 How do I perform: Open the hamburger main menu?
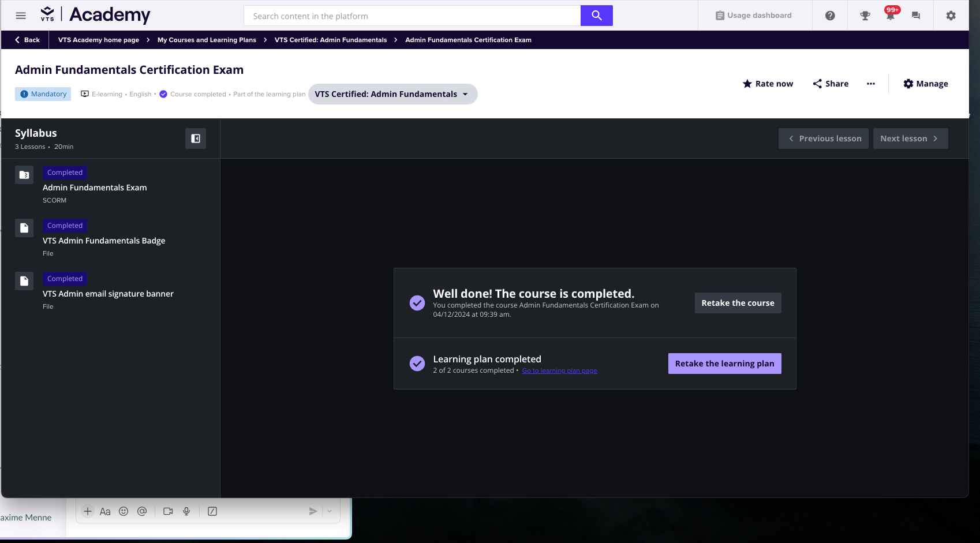(21, 16)
